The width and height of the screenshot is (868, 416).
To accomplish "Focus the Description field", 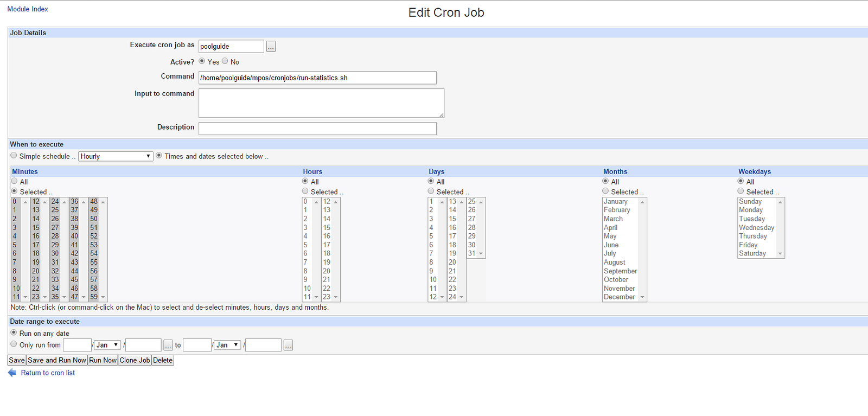I will [x=317, y=129].
